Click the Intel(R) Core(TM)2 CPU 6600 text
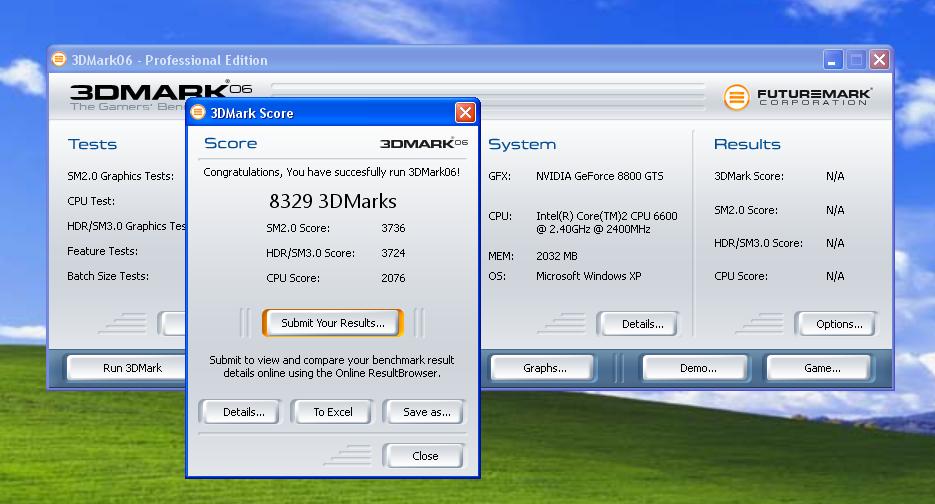The image size is (935, 504). point(606,216)
